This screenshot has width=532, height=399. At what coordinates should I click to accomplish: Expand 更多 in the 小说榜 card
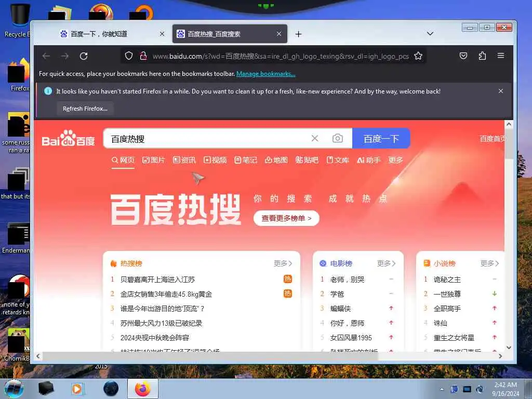489,263
